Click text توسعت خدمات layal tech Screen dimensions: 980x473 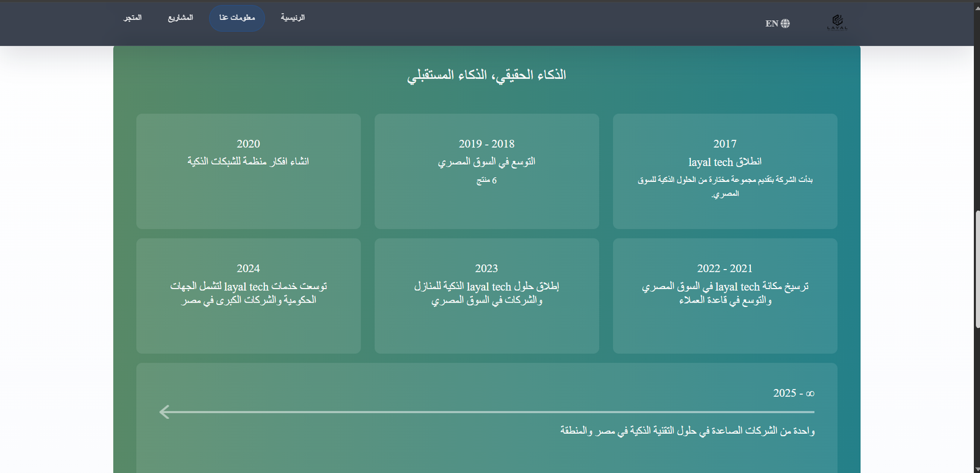click(249, 293)
